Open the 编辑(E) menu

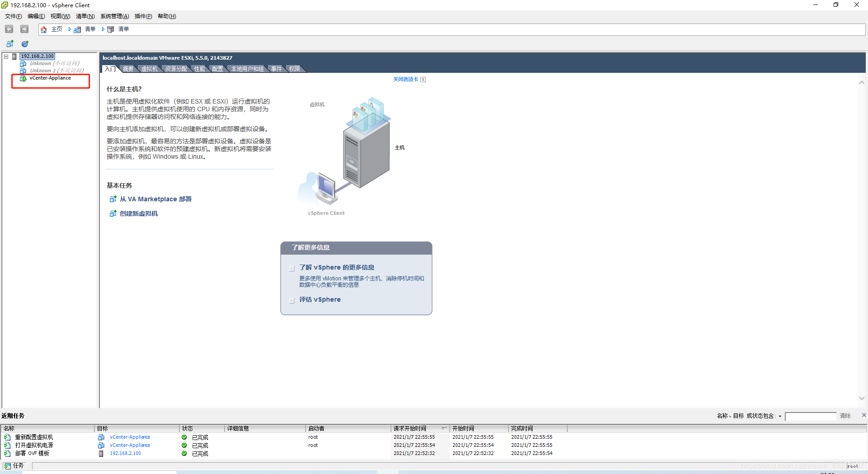(x=36, y=16)
